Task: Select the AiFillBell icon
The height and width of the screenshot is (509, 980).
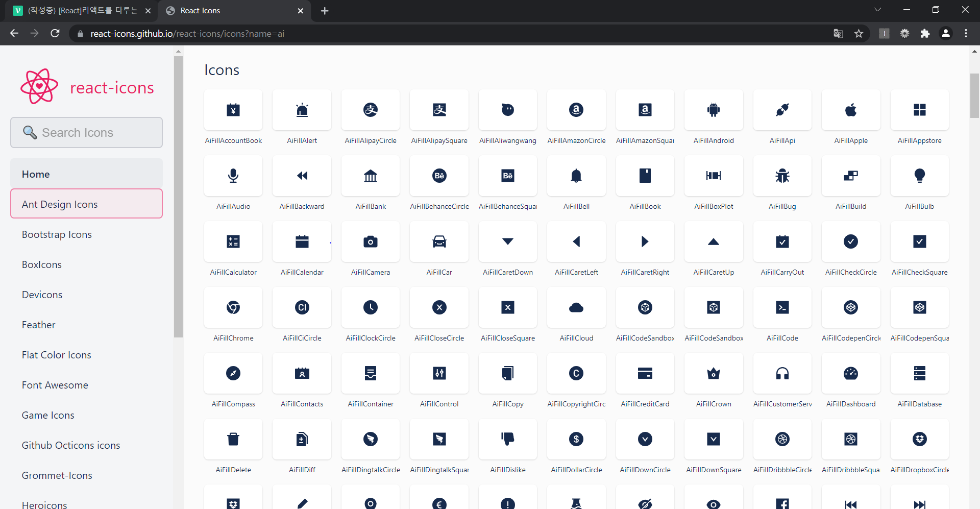Action: click(x=576, y=176)
